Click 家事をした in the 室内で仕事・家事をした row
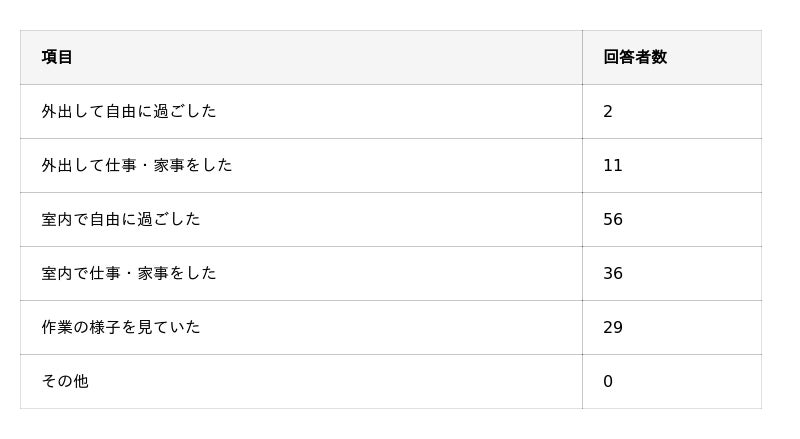Image resolution: width=800 pixels, height=439 pixels. coord(176,273)
